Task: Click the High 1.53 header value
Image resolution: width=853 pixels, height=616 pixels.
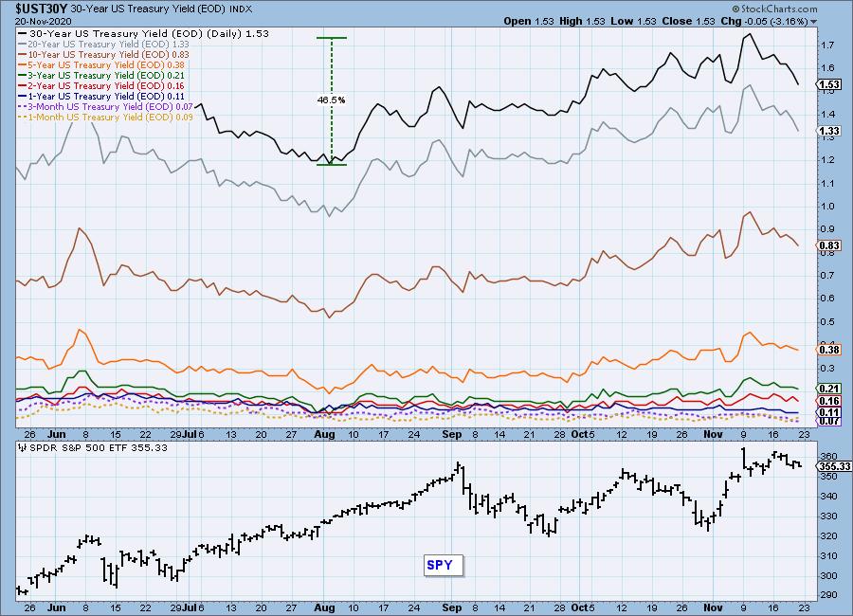Action: [582, 21]
